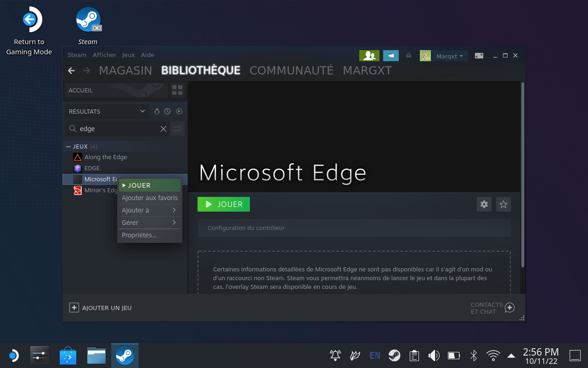The image size is (588, 368).
Task: Open Configuration du contrôleur
Action: [354, 228]
